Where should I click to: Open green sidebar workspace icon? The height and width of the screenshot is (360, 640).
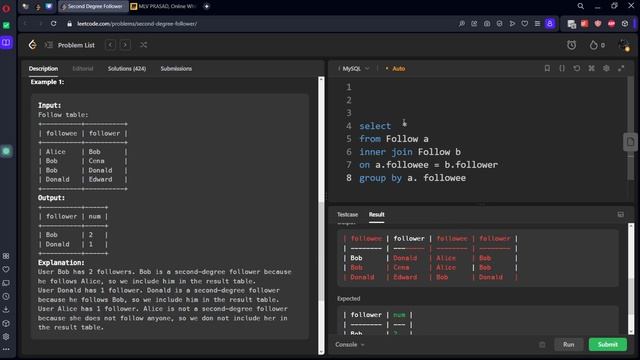(6, 25)
